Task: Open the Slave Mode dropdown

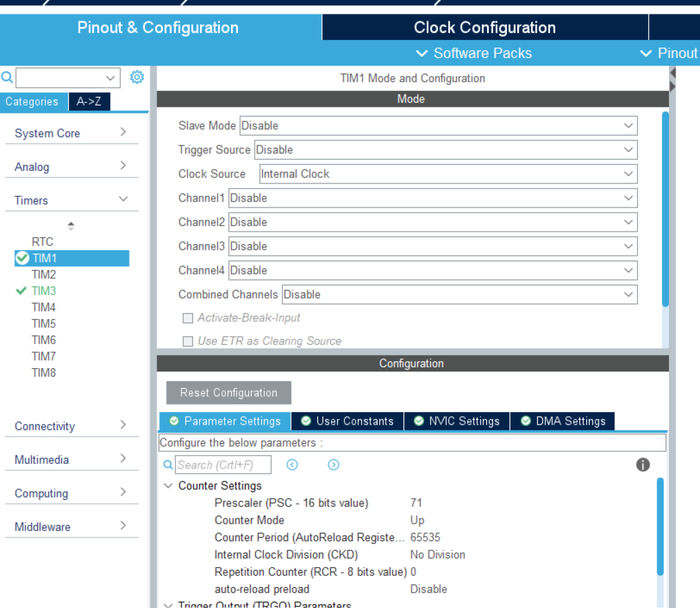Action: [439, 125]
